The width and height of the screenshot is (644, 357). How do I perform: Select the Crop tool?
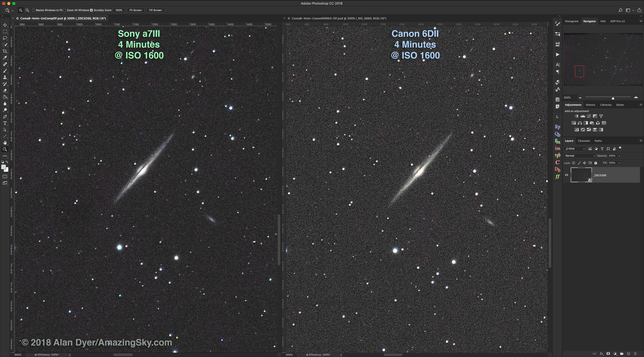[x=5, y=51]
